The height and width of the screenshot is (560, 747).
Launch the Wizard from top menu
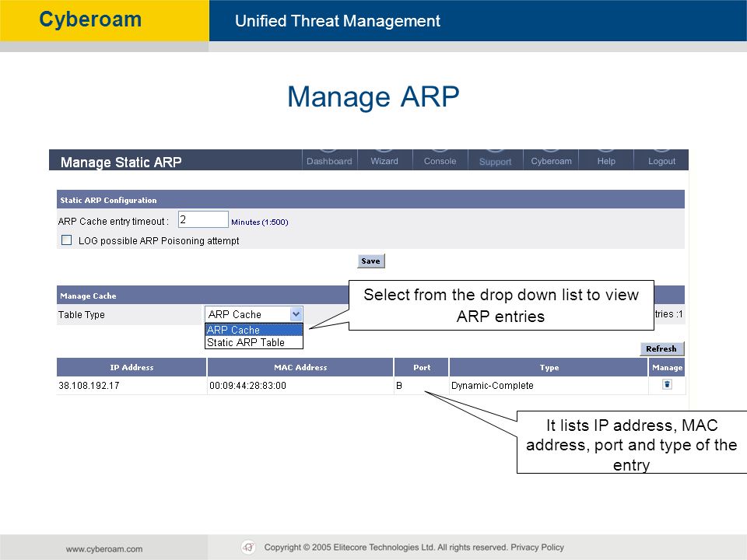click(384, 161)
